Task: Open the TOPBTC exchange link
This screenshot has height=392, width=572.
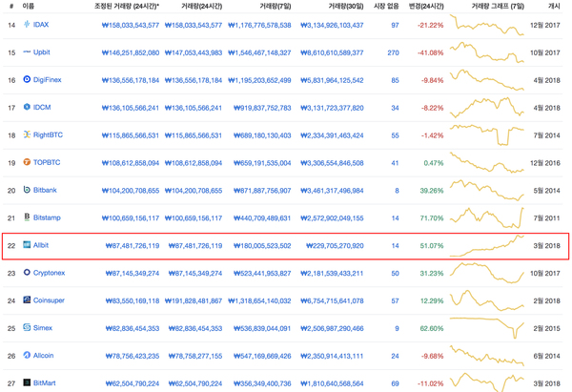Action: click(47, 162)
